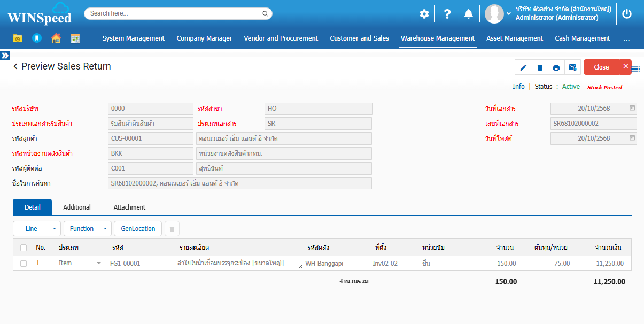Open the Customer and Sales menu

click(x=359, y=38)
